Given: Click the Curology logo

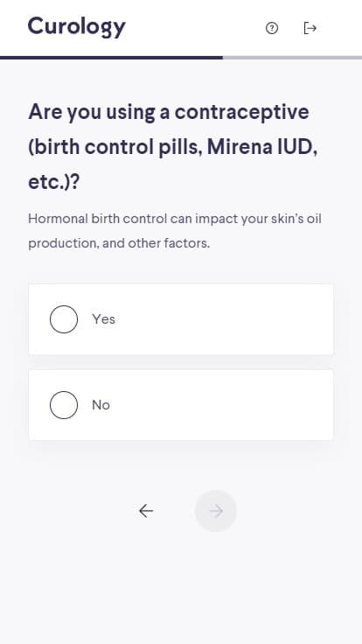Looking at the screenshot, I should point(77,27).
